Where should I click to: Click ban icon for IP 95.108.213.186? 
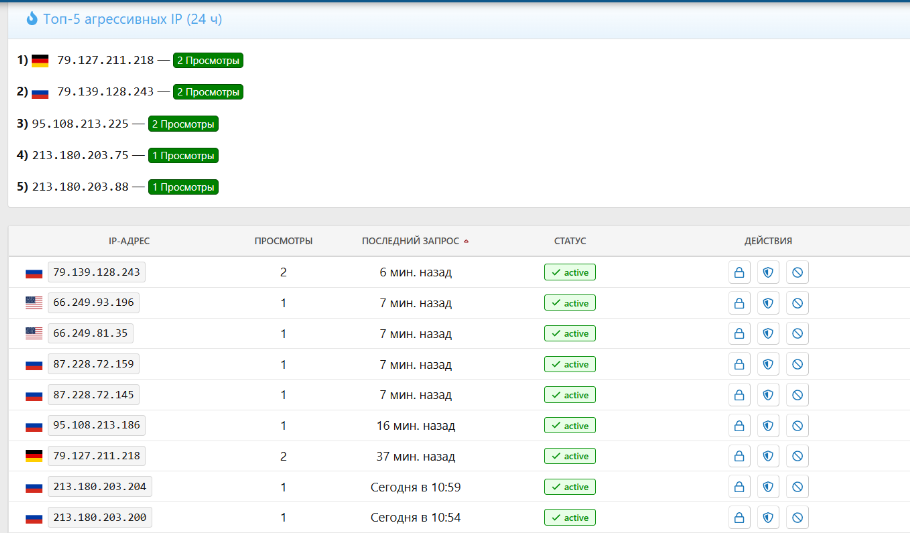(x=797, y=426)
